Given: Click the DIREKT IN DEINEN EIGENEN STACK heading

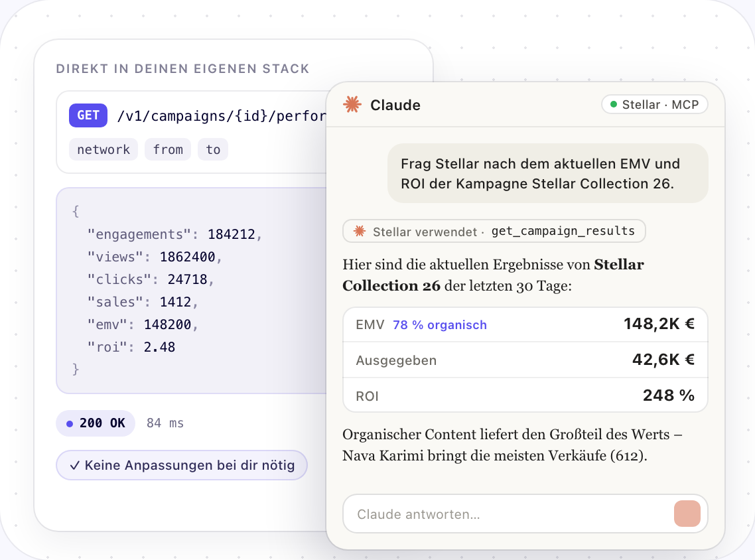Looking at the screenshot, I should 182,69.
